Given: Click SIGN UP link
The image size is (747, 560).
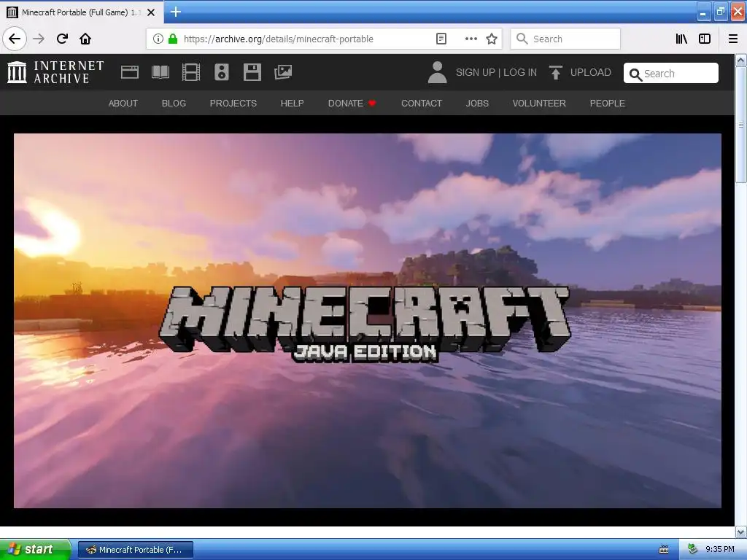Looking at the screenshot, I should (476, 72).
